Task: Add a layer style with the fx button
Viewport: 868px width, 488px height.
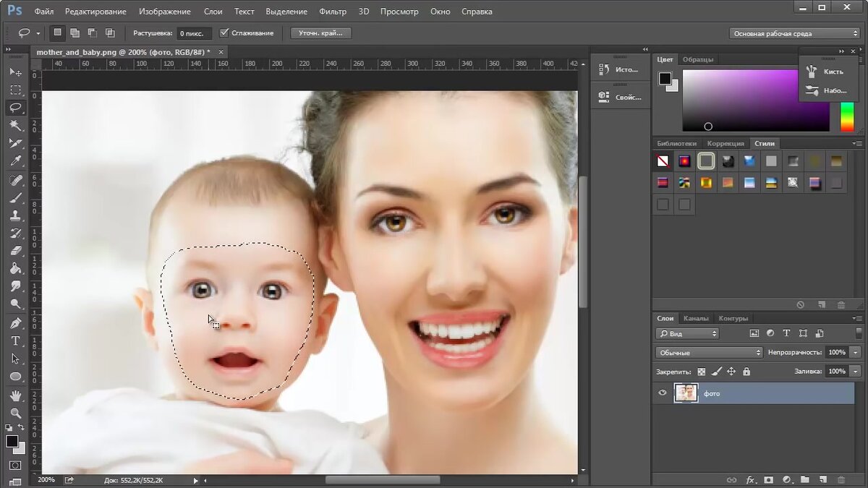Action: (751, 479)
